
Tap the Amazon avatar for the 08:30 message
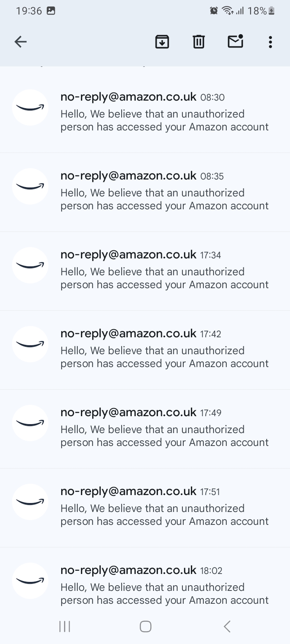click(x=30, y=107)
